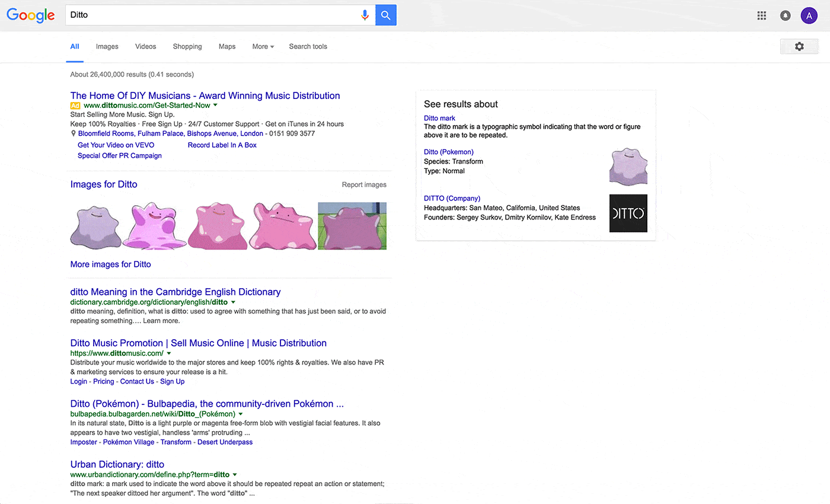The image size is (830, 504).
Task: Open the dropdown arrow beside the Bulbapedia URL
Action: click(241, 413)
